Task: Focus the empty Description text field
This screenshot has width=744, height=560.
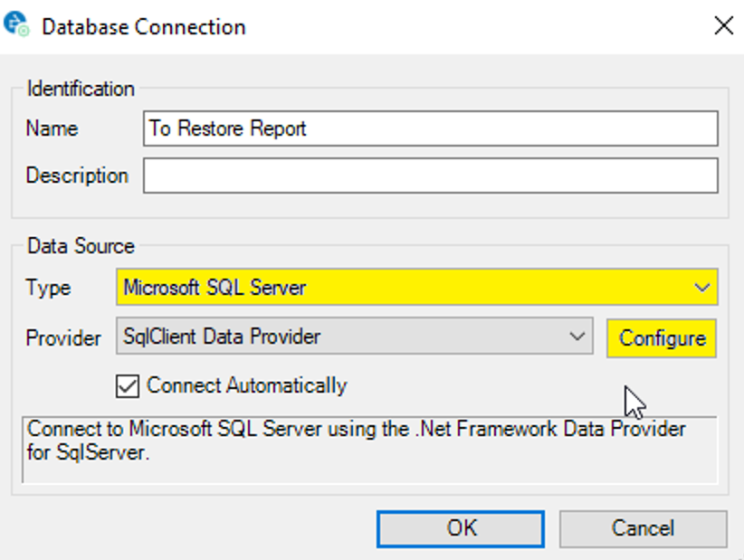Action: click(x=430, y=176)
